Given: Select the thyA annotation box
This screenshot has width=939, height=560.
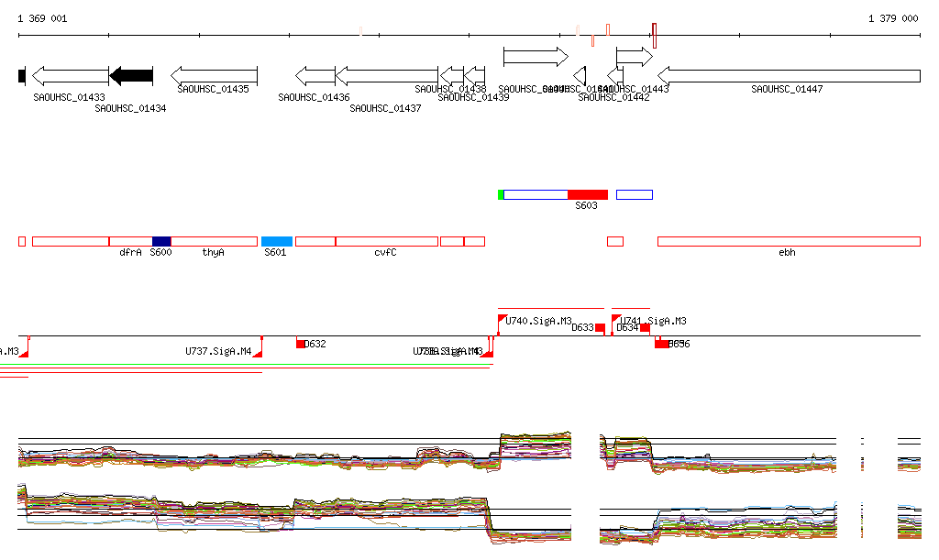Looking at the screenshot, I should pyautogui.click(x=215, y=242).
